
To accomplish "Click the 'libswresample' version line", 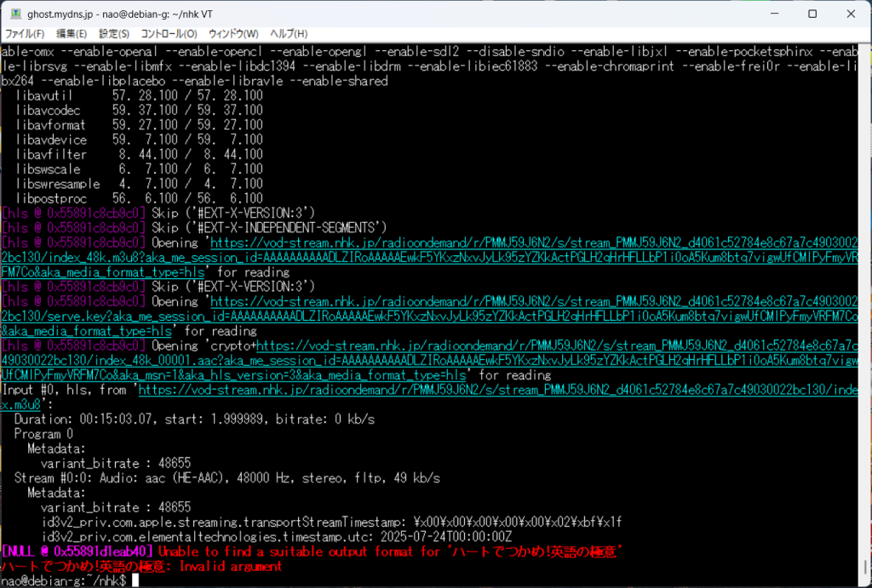I will 139,184.
